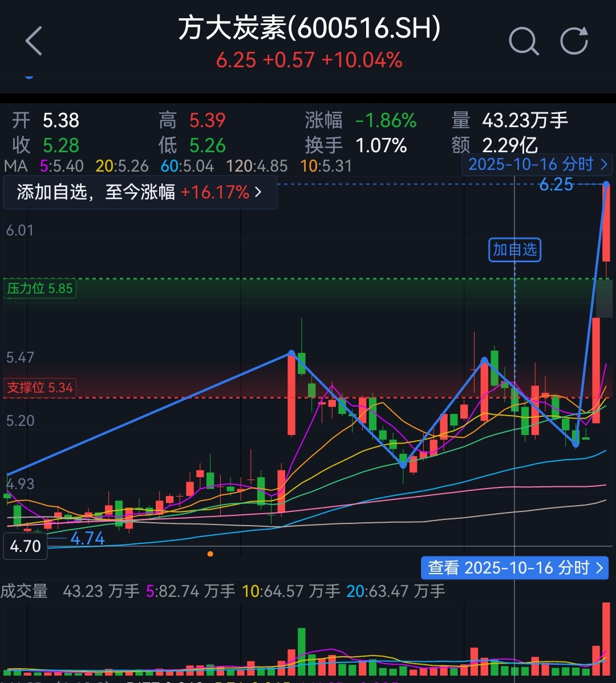The width and height of the screenshot is (616, 683).
Task: Refresh the stock quote data
Action: pos(574,41)
